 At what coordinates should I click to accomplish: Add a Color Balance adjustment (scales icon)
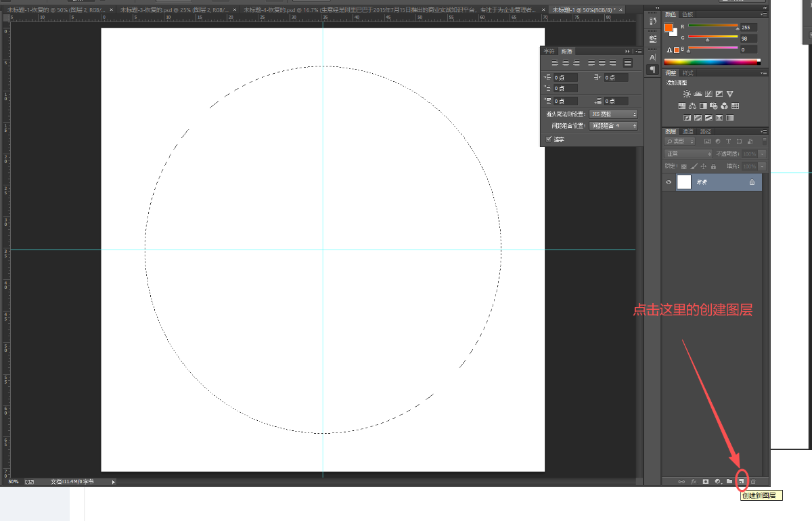click(x=692, y=106)
